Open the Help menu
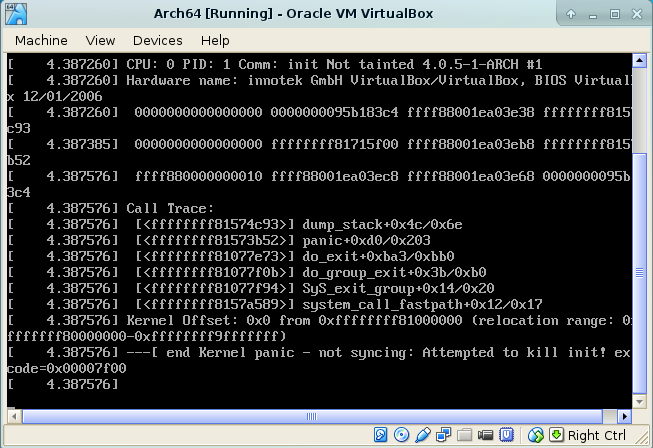 tap(215, 40)
